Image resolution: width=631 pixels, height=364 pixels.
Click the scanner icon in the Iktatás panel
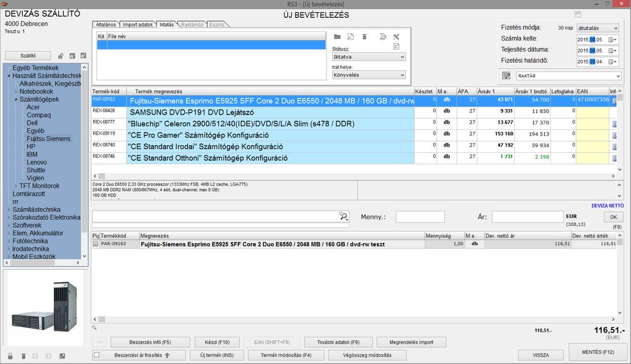(383, 36)
